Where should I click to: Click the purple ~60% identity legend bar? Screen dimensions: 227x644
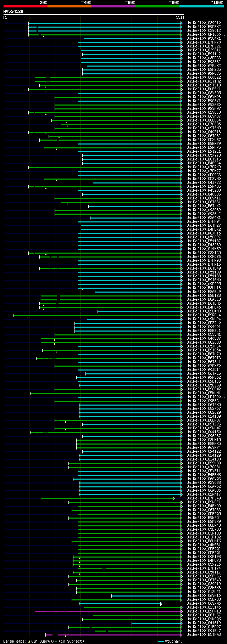113,6
